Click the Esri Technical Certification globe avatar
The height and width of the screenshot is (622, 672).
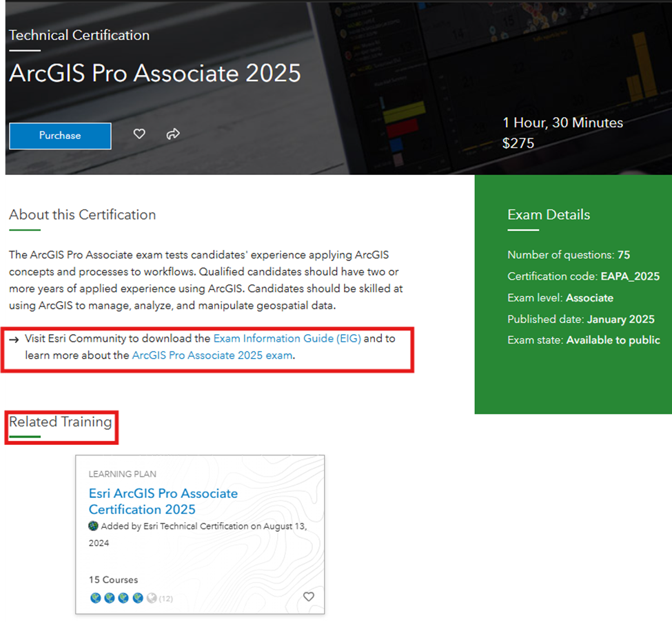tap(93, 526)
